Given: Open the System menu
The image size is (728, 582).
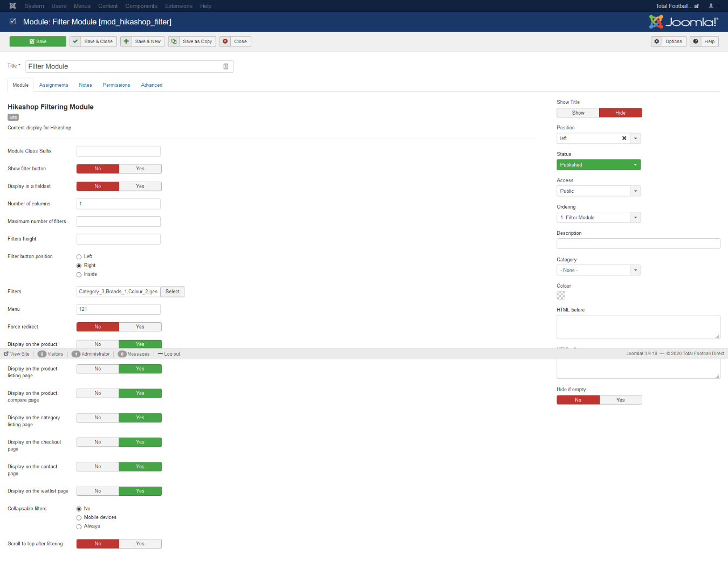Looking at the screenshot, I should click(35, 6).
